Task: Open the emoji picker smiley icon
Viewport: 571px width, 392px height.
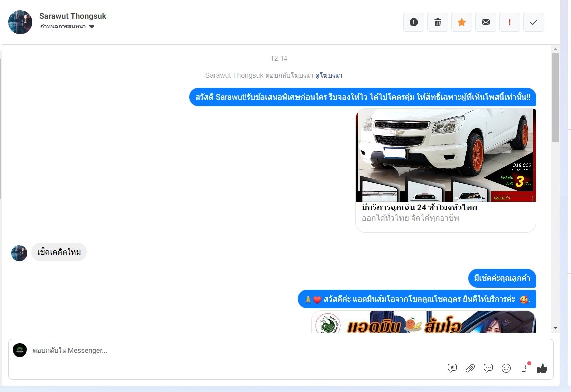Action: [x=506, y=368]
